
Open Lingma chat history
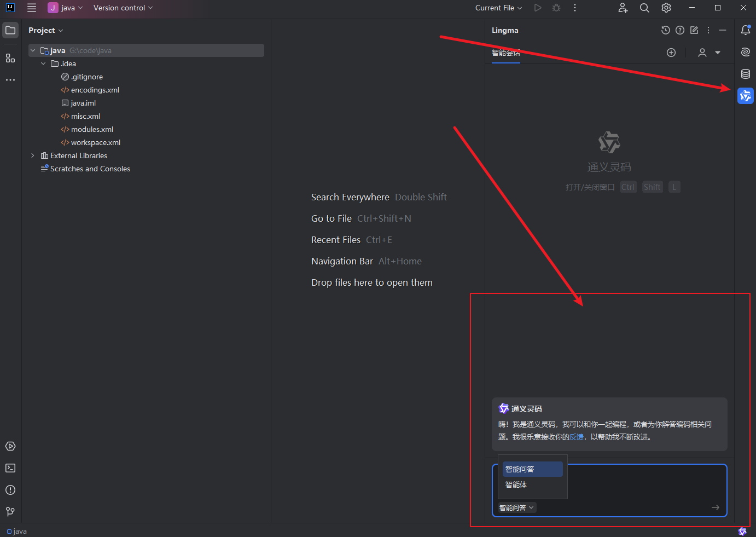(666, 30)
